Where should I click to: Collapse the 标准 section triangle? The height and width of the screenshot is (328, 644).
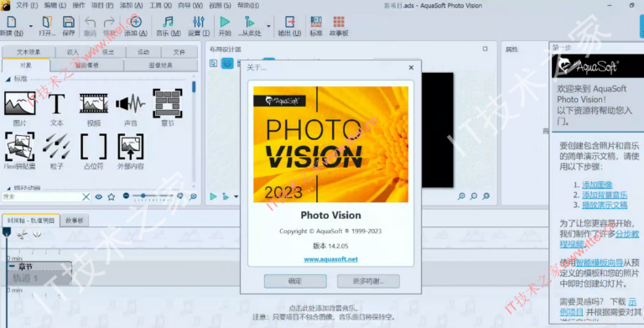click(x=8, y=79)
